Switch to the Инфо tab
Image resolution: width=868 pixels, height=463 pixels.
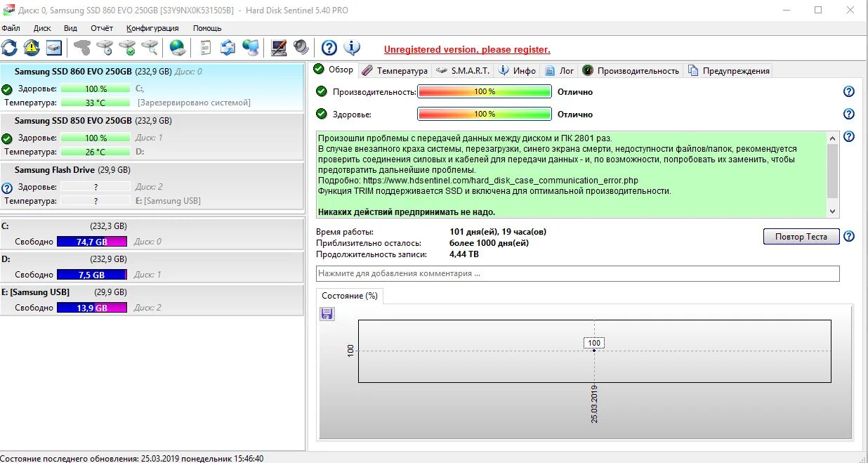click(518, 70)
